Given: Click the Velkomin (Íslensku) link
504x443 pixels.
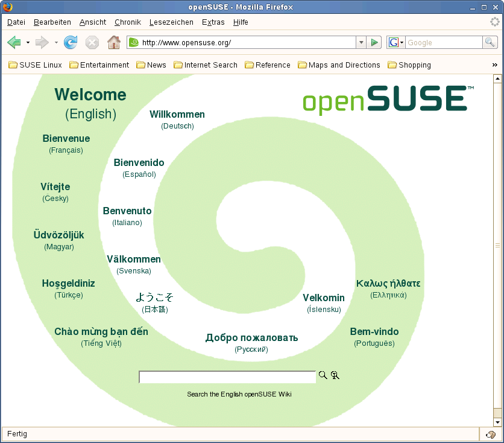Looking at the screenshot, I should click(324, 303).
